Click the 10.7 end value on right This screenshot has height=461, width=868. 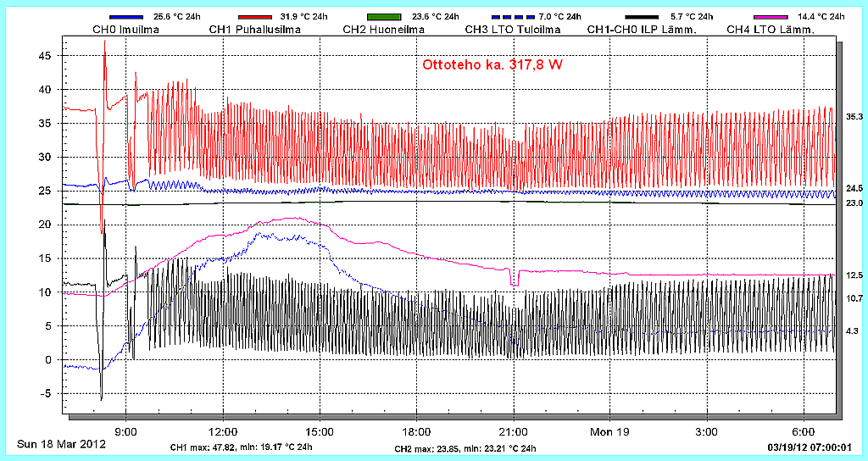854,298
